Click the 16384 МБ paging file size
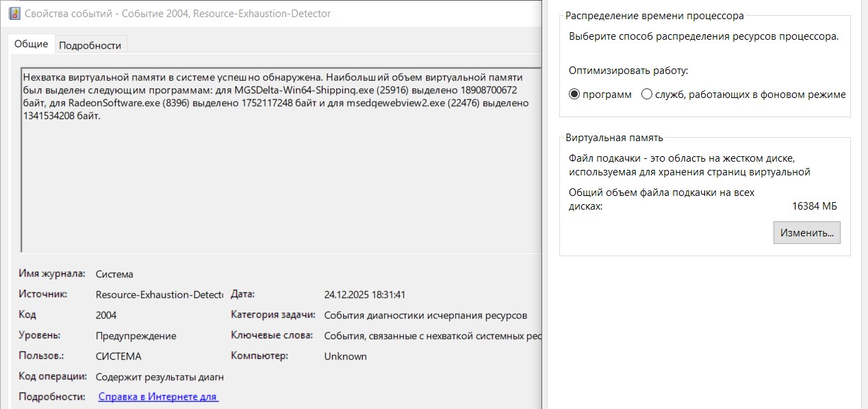868x409 pixels. pyautogui.click(x=814, y=206)
